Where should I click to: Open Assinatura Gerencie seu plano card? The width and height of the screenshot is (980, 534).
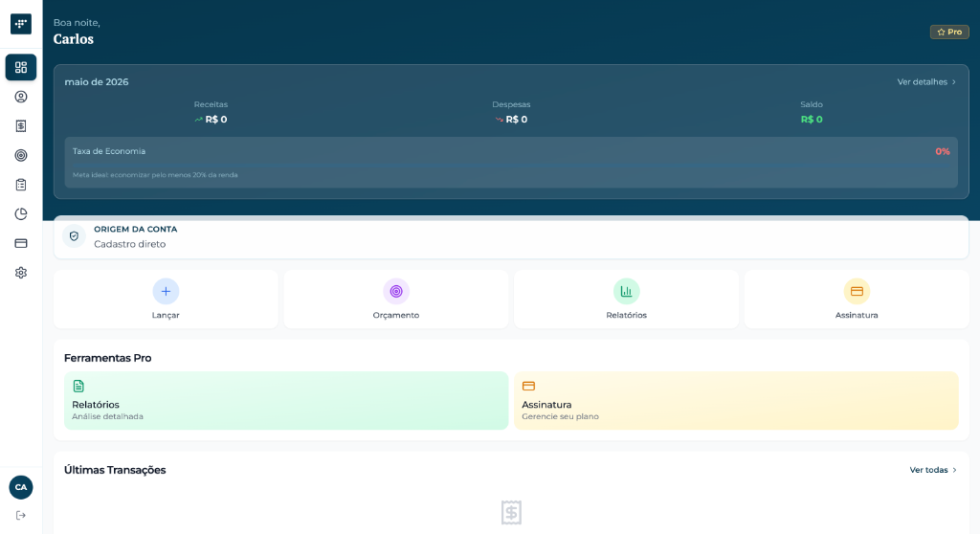[x=736, y=401]
